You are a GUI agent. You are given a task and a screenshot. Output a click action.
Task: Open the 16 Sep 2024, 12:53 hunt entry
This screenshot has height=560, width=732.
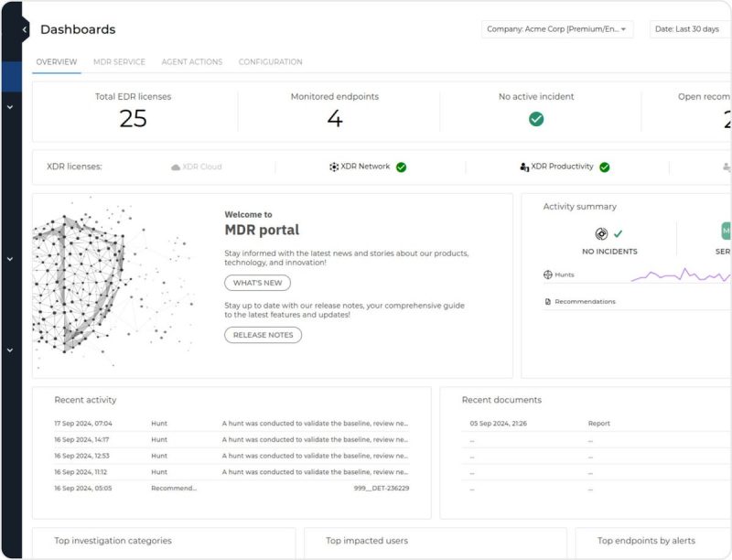[231, 456]
